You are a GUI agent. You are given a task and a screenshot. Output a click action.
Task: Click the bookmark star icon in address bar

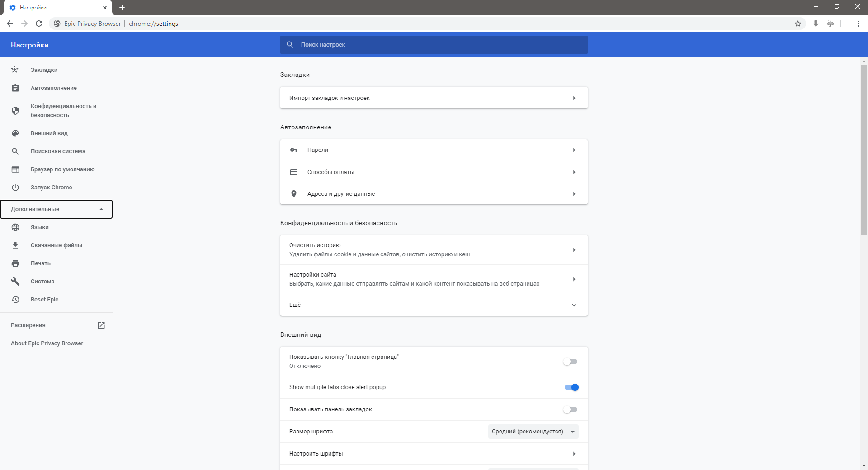click(x=798, y=23)
